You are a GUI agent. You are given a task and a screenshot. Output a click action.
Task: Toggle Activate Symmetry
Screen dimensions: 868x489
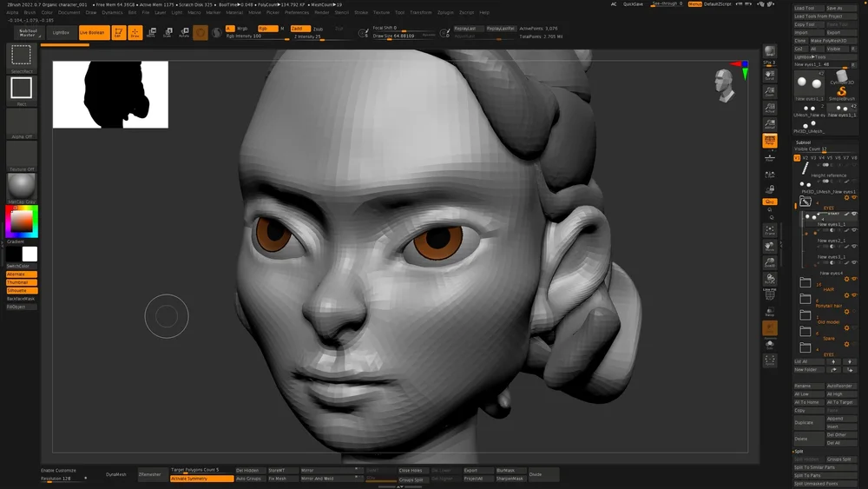pyautogui.click(x=201, y=479)
